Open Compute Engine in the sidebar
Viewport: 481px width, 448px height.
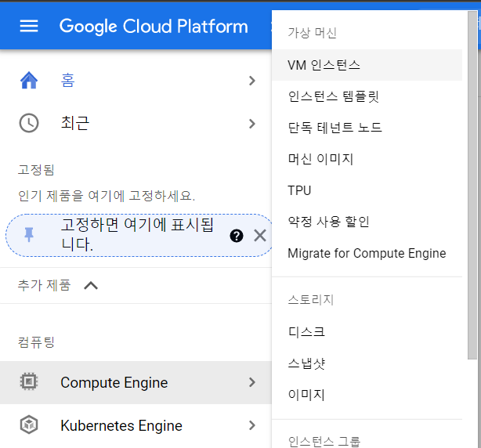(136, 382)
